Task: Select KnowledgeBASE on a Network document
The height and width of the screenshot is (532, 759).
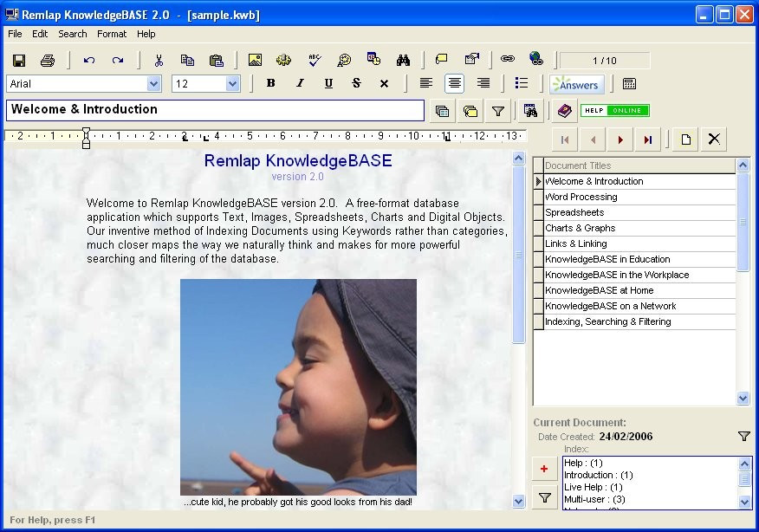Action: [639, 306]
